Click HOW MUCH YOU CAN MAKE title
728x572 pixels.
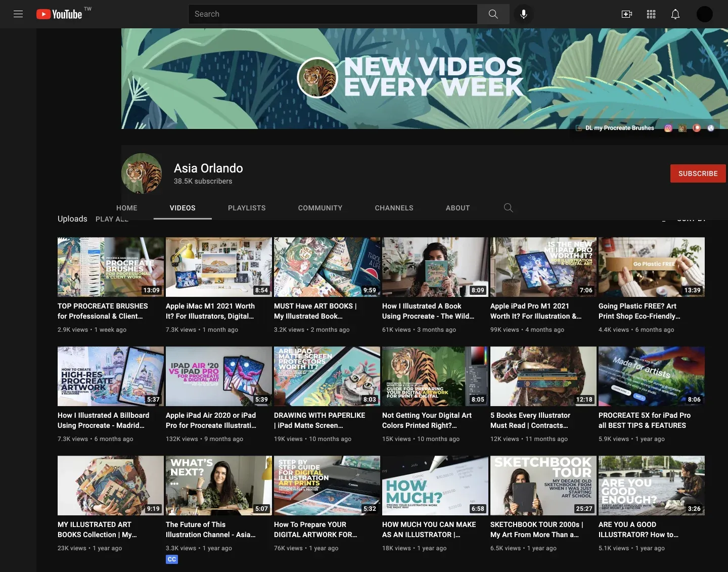click(x=429, y=530)
